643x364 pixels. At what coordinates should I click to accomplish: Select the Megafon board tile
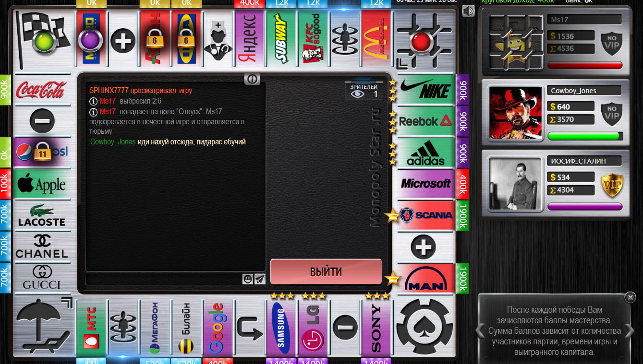[x=154, y=328]
